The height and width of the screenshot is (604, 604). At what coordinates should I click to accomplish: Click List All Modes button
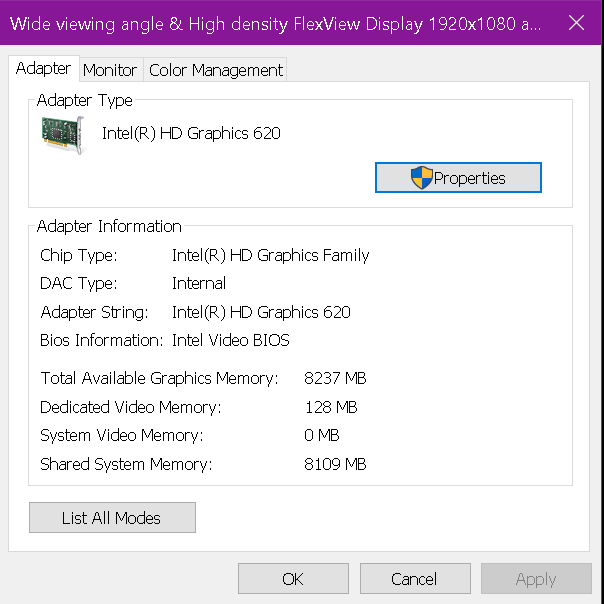112,517
